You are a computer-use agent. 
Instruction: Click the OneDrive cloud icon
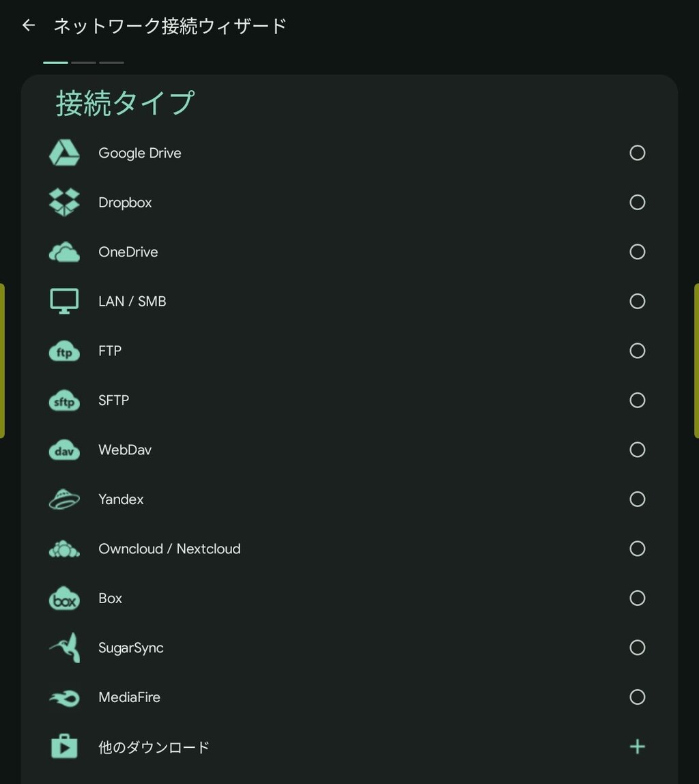64,252
